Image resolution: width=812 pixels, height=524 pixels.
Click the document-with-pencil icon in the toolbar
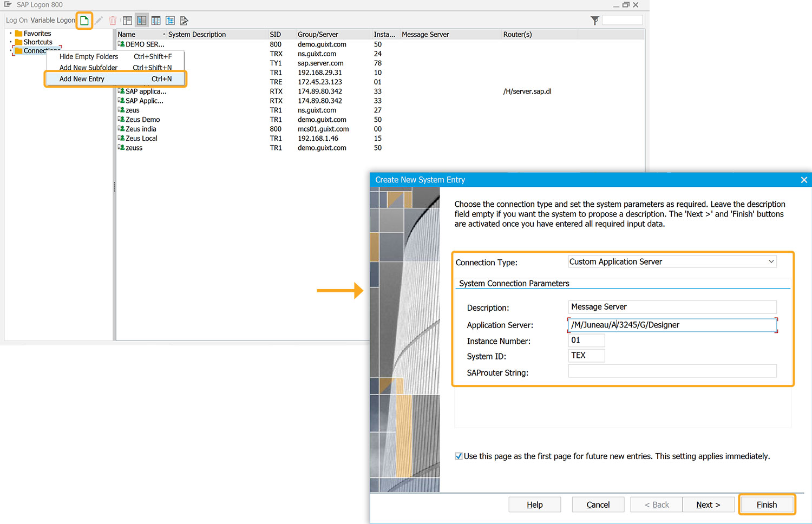click(184, 21)
